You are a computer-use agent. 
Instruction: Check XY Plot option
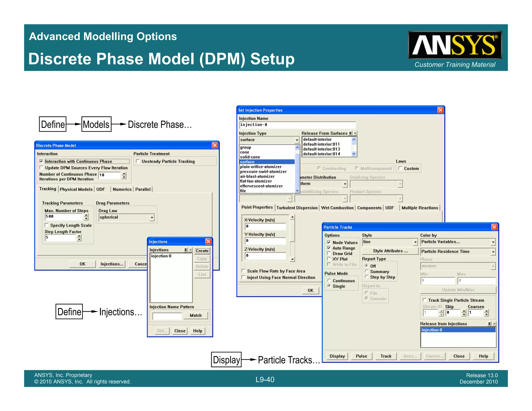coord(329,259)
